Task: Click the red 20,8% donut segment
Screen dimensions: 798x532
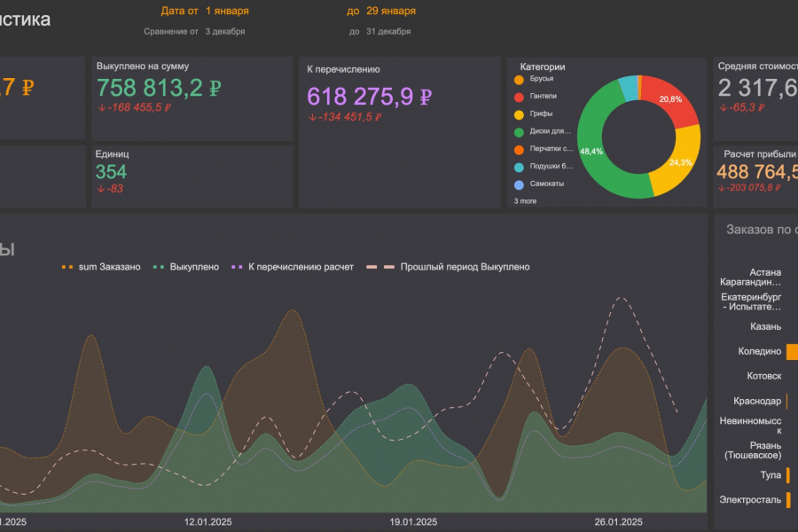Action: pyautogui.click(x=669, y=99)
